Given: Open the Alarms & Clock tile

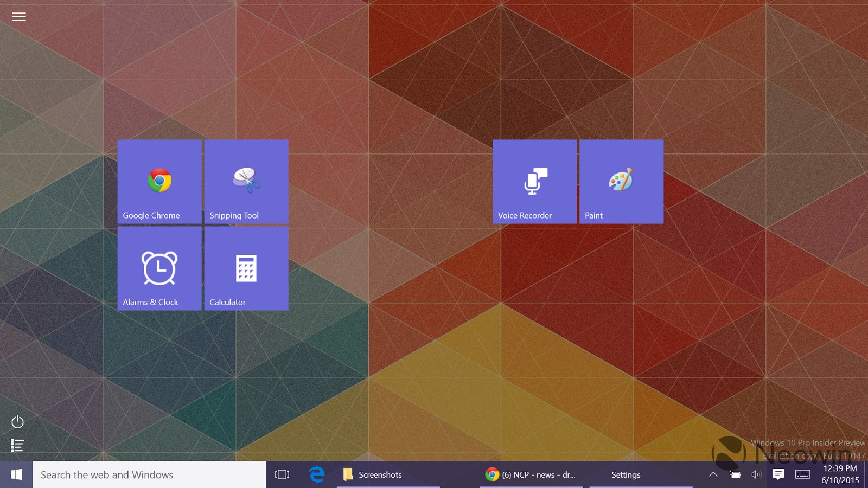Looking at the screenshot, I should (159, 268).
